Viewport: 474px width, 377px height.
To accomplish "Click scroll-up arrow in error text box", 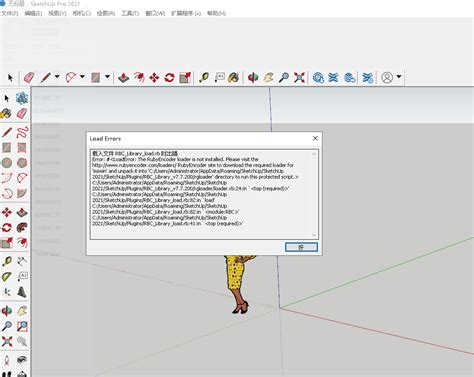I will tap(314, 154).
